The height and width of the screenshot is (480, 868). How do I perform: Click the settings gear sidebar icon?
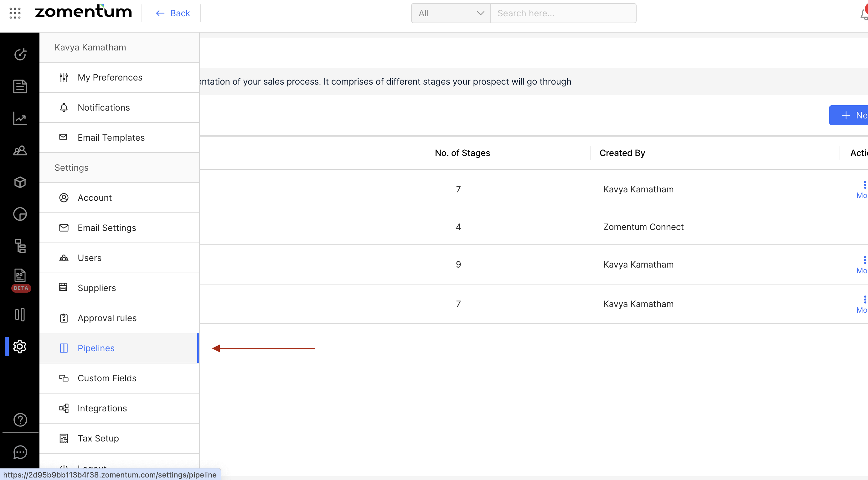pyautogui.click(x=20, y=347)
